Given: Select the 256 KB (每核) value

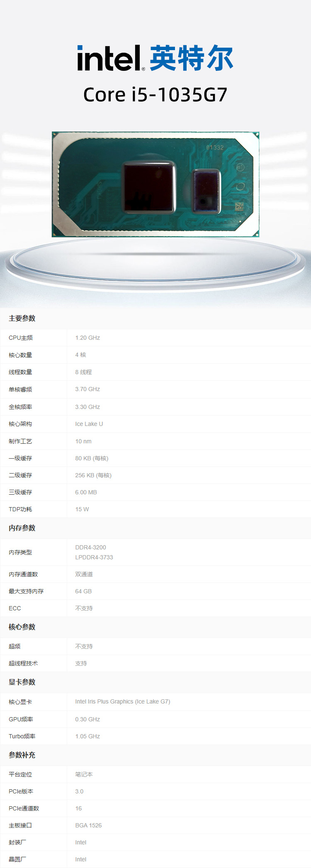Looking at the screenshot, I should (93, 475).
